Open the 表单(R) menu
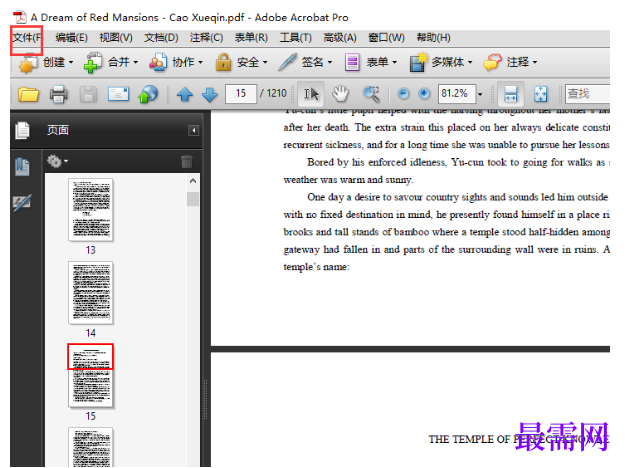 point(251,38)
